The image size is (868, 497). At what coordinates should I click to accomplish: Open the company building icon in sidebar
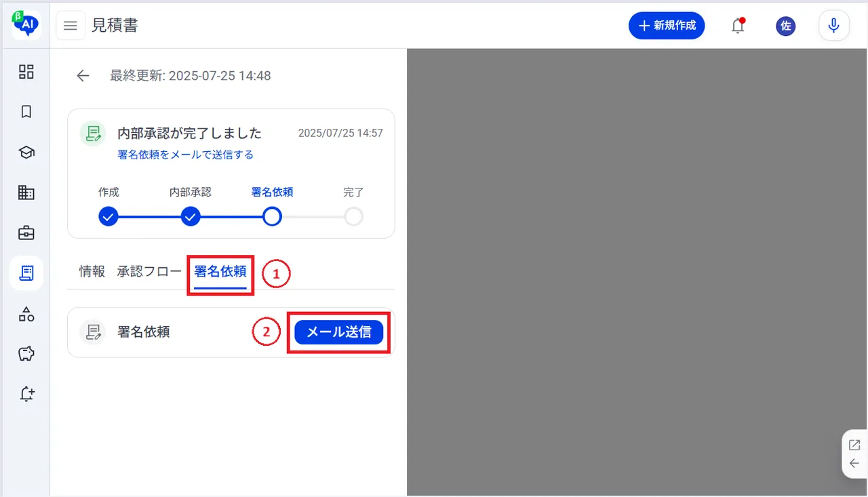click(26, 193)
